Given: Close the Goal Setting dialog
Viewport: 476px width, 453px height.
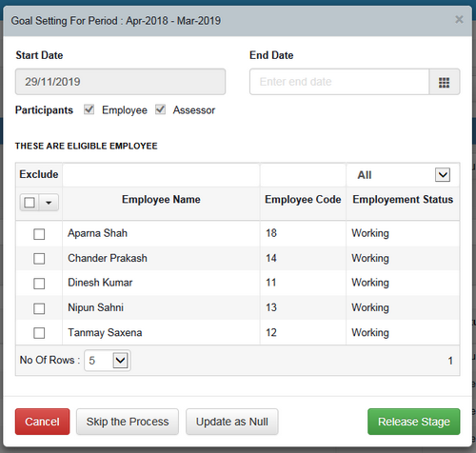Looking at the screenshot, I should point(459,20).
